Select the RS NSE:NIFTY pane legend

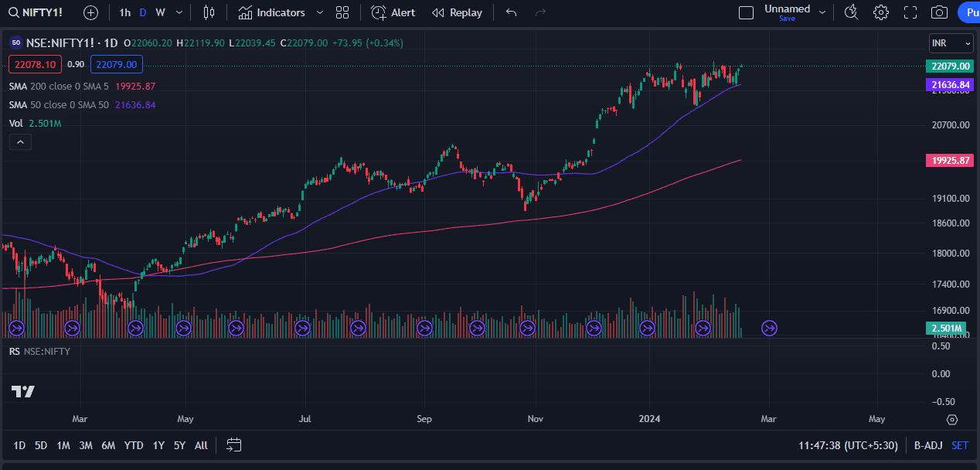[40, 351]
